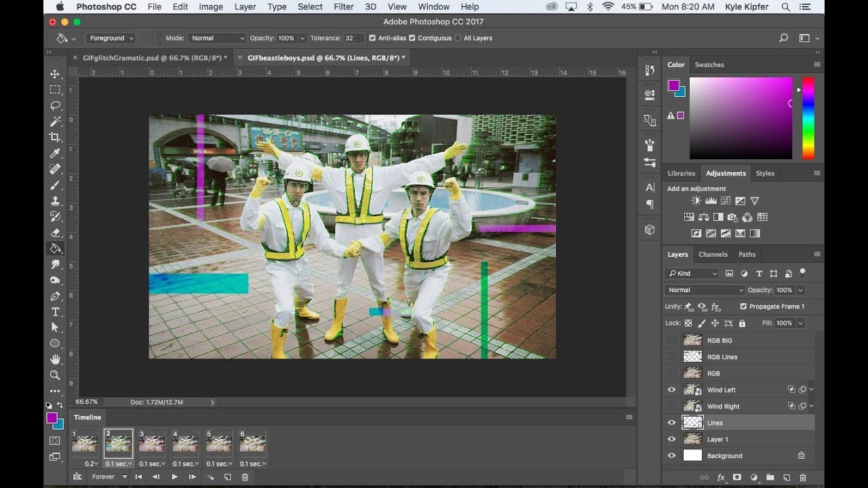Click the Tolerance input field
Viewport: 868px width, 488px height.
point(355,38)
